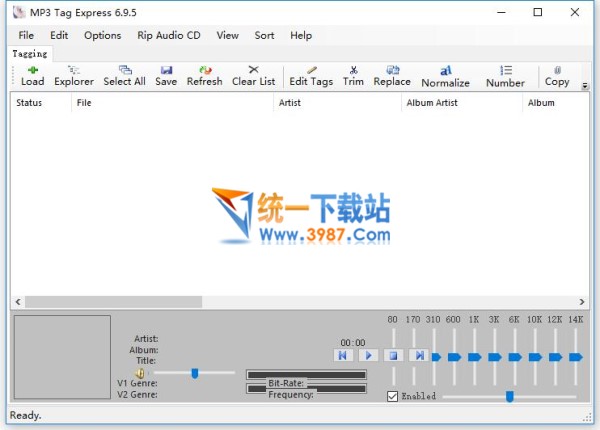The width and height of the screenshot is (600, 430).
Task: Click the V1 Genre label
Action: click(137, 383)
